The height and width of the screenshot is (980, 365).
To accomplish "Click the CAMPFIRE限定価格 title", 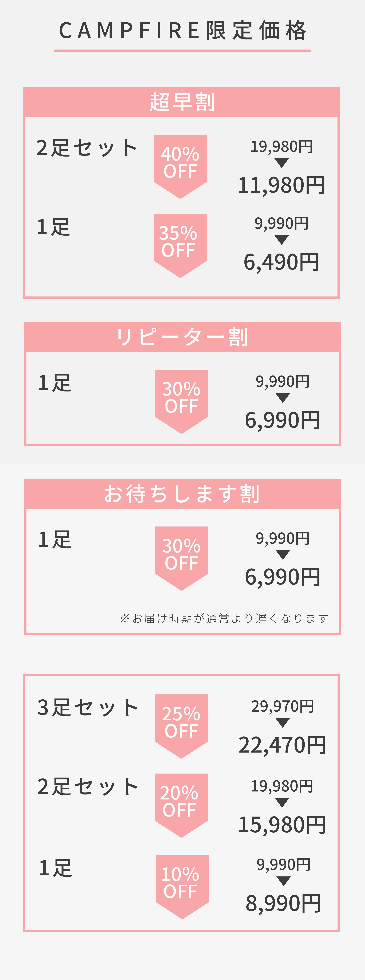I will click(x=182, y=30).
